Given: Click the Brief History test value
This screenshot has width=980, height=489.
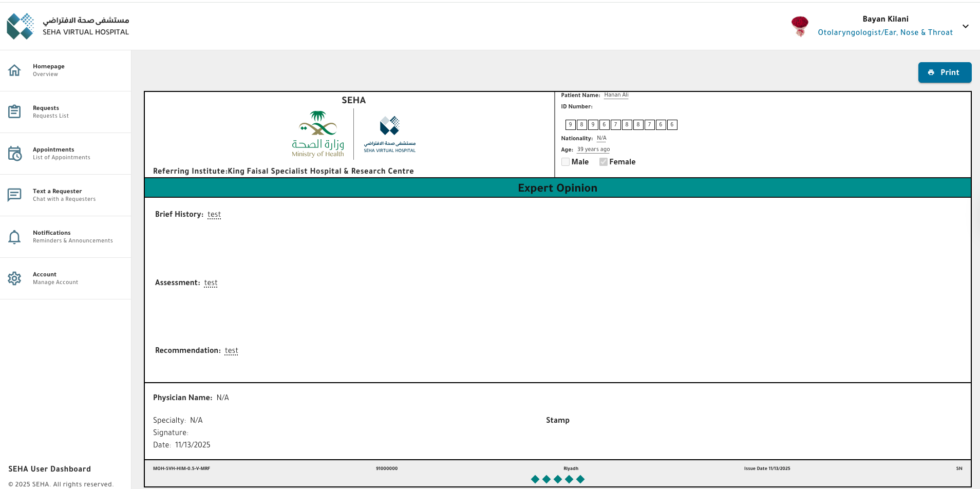Looking at the screenshot, I should pos(214,214).
